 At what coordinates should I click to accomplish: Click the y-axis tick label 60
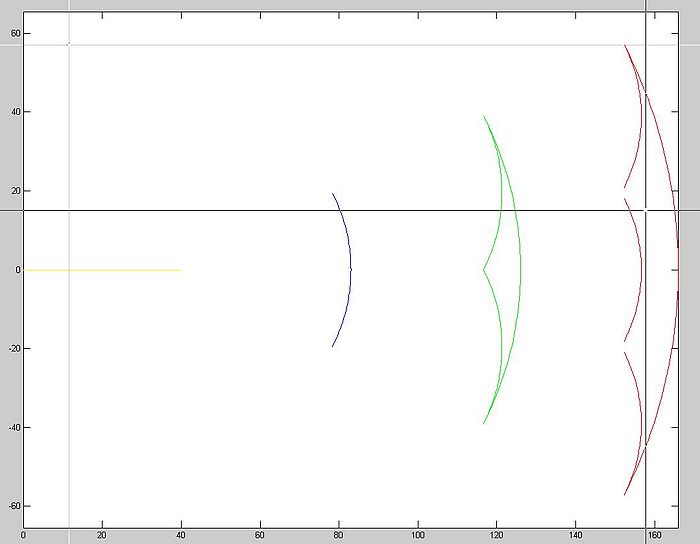[x=14, y=33]
